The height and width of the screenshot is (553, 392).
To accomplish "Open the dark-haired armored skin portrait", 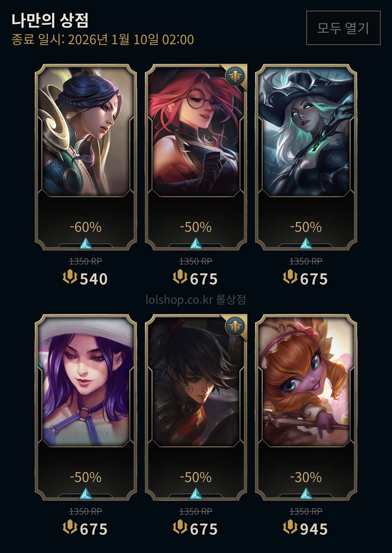I will [x=196, y=382].
